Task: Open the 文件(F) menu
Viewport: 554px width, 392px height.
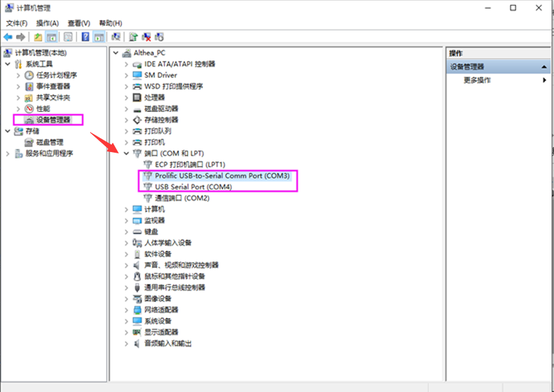Action: (x=17, y=23)
